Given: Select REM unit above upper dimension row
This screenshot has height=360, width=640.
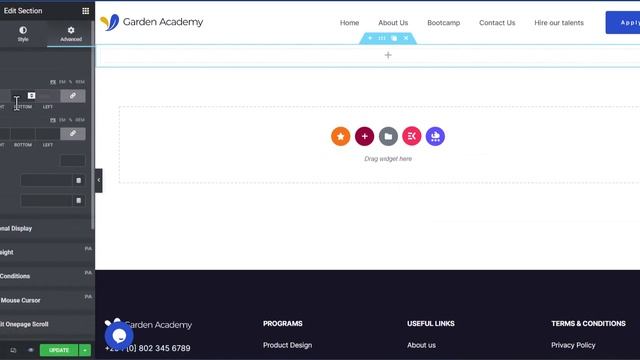Looking at the screenshot, I should click(x=80, y=82).
